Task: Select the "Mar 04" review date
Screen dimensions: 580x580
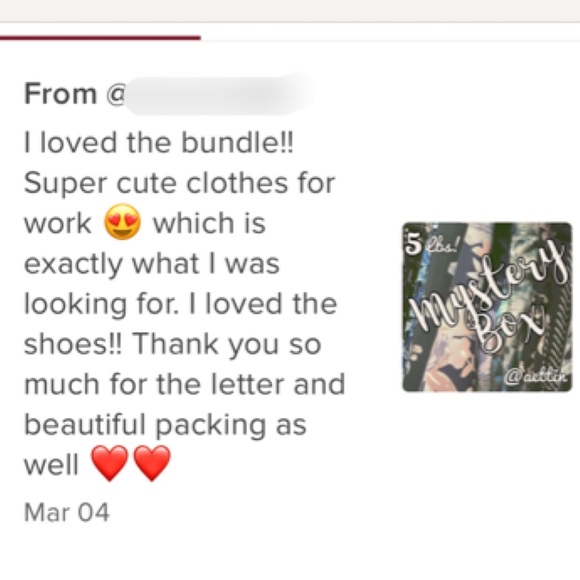Action: pyautogui.click(x=67, y=513)
